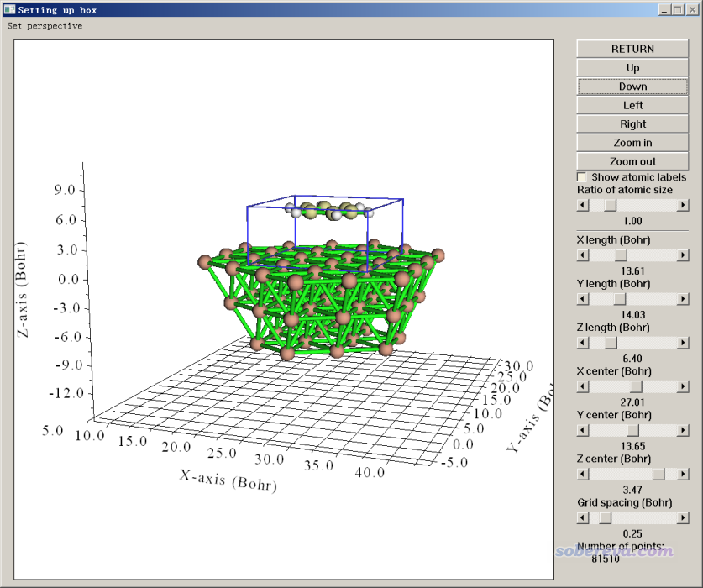This screenshot has height=588, width=703.
Task: Click the grid spacing value 0.25
Action: 632,533
